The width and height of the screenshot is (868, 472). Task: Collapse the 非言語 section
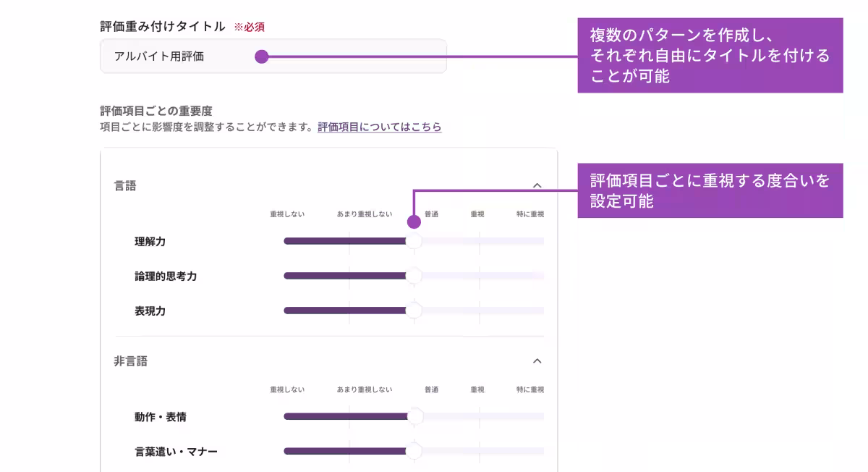pyautogui.click(x=537, y=361)
